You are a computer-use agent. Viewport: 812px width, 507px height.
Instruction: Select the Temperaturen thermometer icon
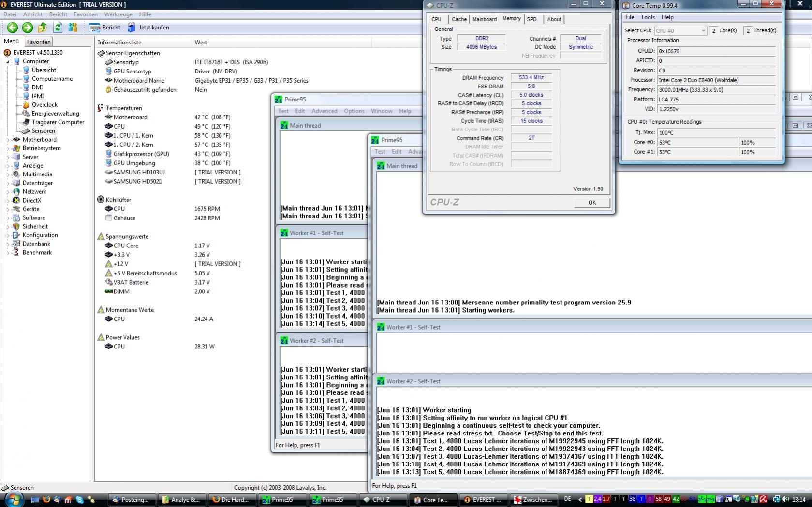(101, 108)
